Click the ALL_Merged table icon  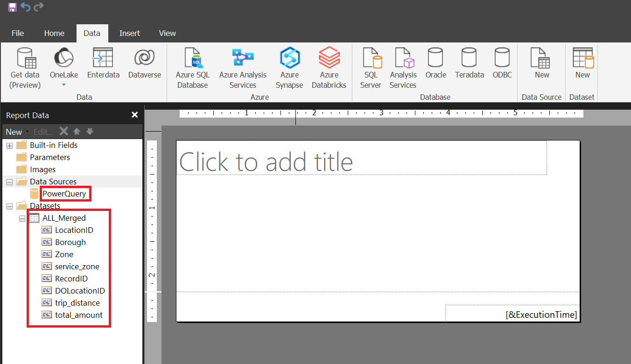click(x=34, y=218)
